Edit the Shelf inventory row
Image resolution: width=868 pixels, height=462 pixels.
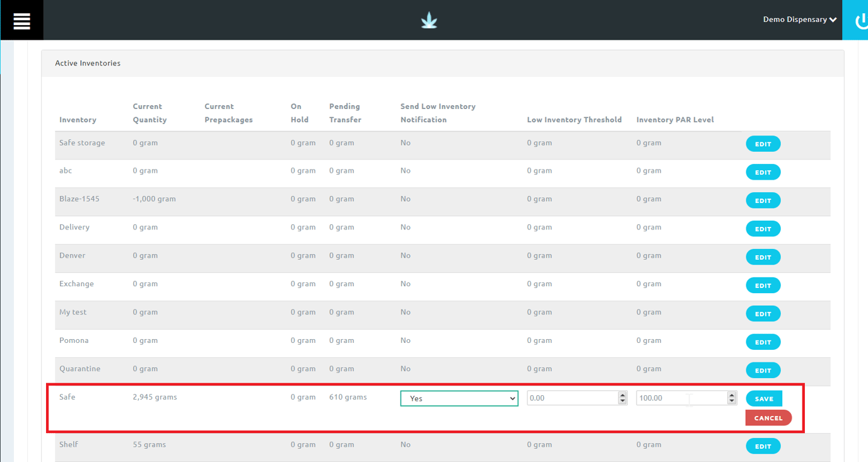[763, 446]
